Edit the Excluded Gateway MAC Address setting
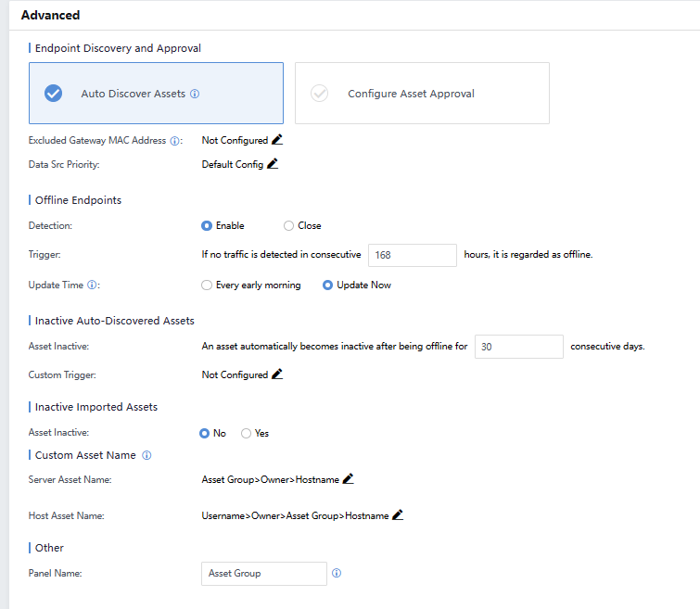The image size is (700, 609). [x=276, y=140]
